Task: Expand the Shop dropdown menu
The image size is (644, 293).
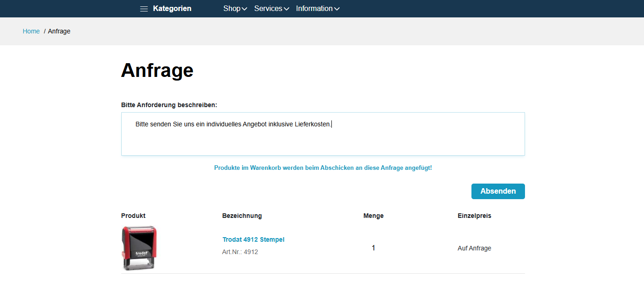Action: click(235, 9)
